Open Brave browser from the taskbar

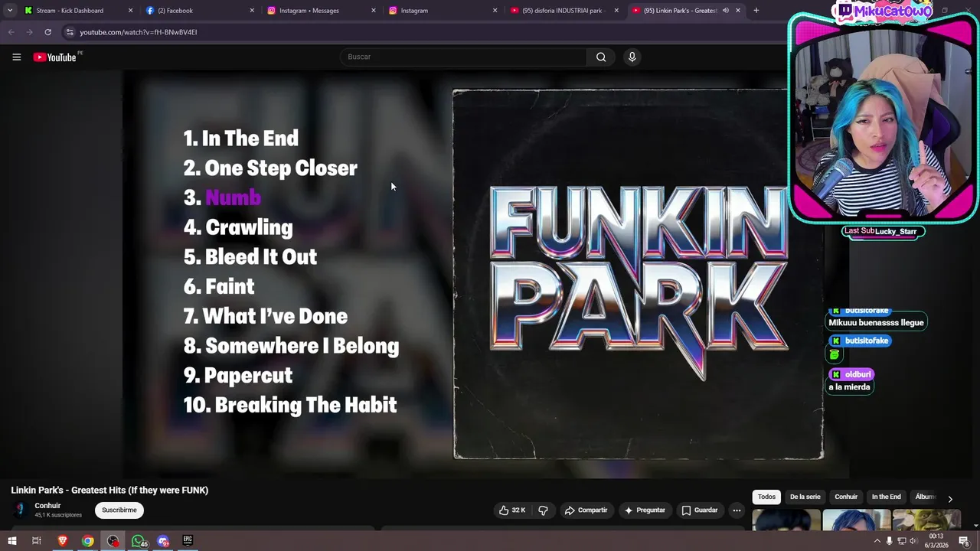pyautogui.click(x=63, y=541)
